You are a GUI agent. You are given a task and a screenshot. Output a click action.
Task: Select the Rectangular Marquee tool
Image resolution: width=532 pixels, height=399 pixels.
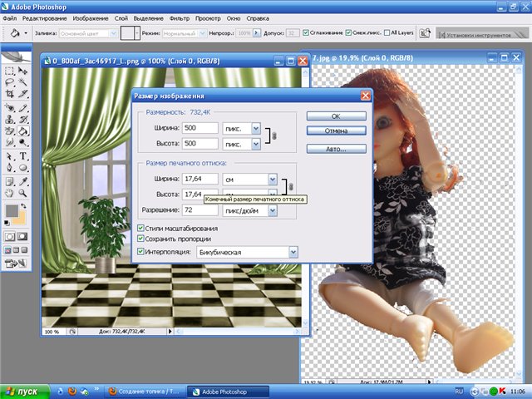[x=9, y=71]
